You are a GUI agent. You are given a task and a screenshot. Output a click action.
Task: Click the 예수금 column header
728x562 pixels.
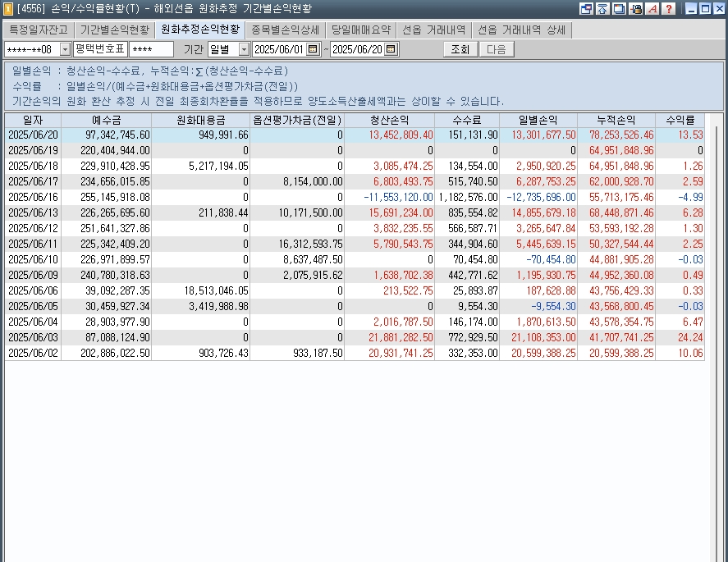(107, 121)
